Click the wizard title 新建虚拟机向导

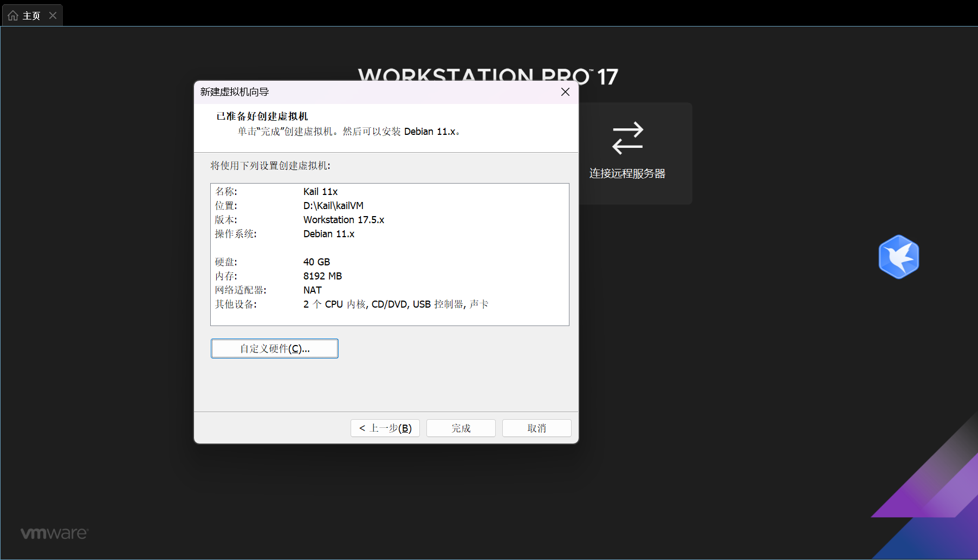[235, 92]
